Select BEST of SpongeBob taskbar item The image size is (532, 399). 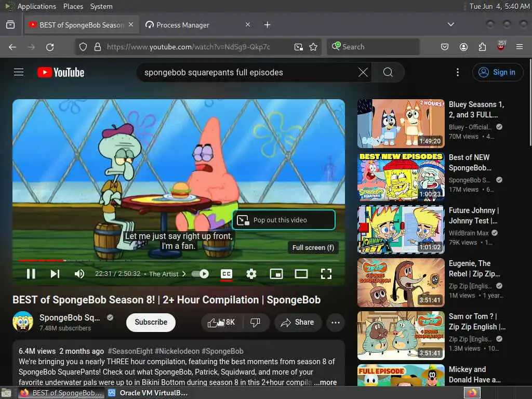[x=61, y=393]
